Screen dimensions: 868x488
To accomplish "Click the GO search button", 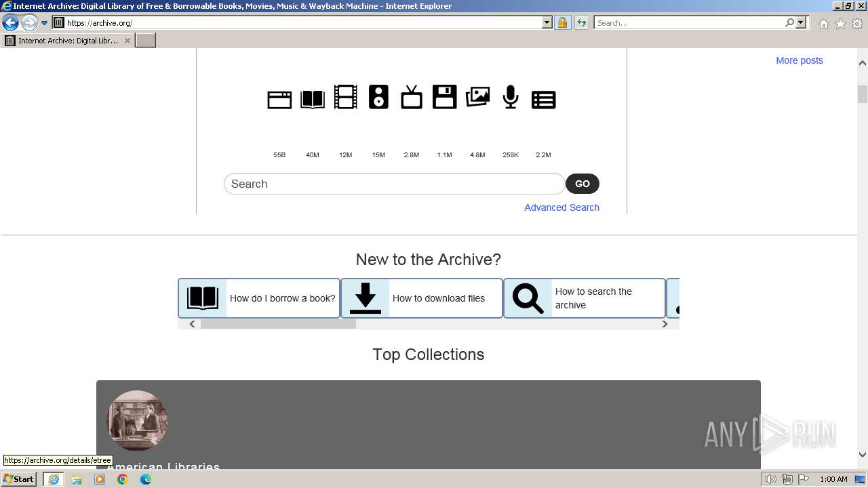I will click(x=583, y=184).
